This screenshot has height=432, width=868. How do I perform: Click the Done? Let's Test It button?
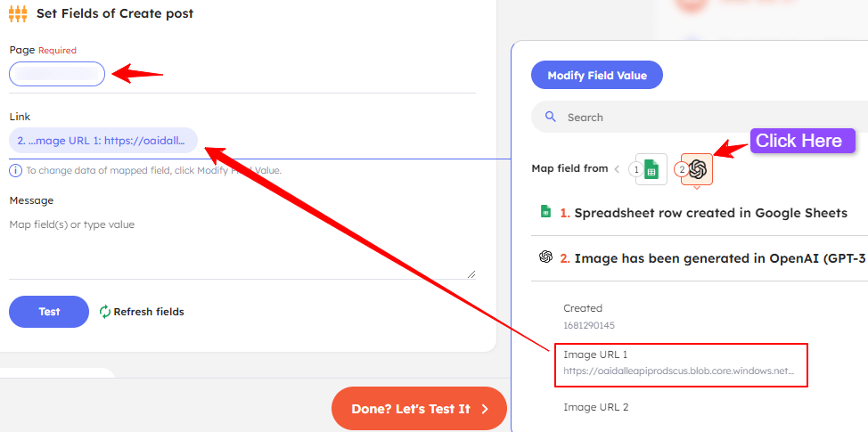pos(419,409)
